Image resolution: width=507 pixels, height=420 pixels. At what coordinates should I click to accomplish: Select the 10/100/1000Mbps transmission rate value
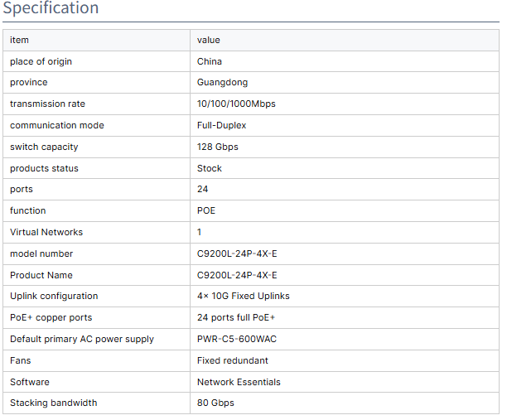coord(236,104)
